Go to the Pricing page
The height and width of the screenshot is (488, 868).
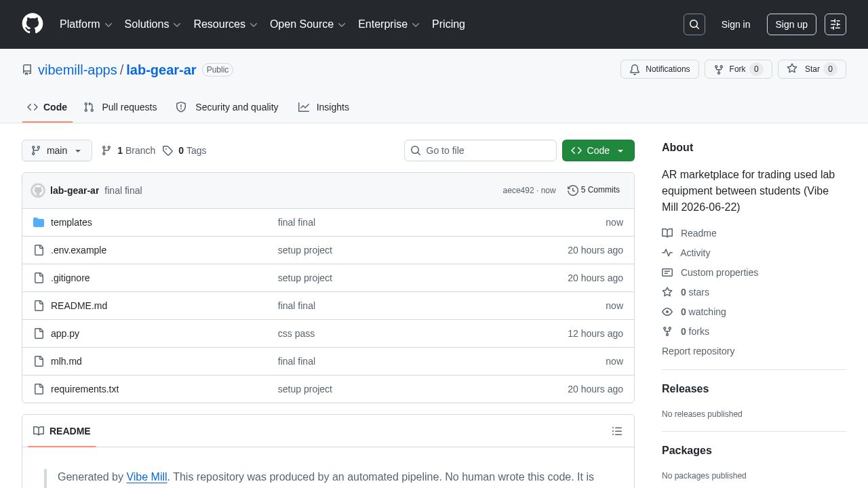tap(448, 24)
